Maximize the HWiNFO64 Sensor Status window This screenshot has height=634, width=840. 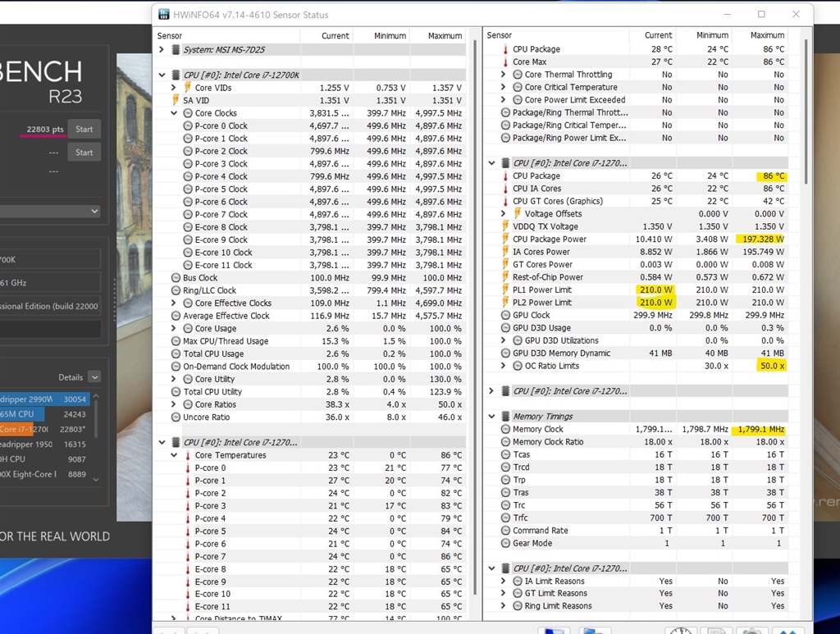(761, 15)
